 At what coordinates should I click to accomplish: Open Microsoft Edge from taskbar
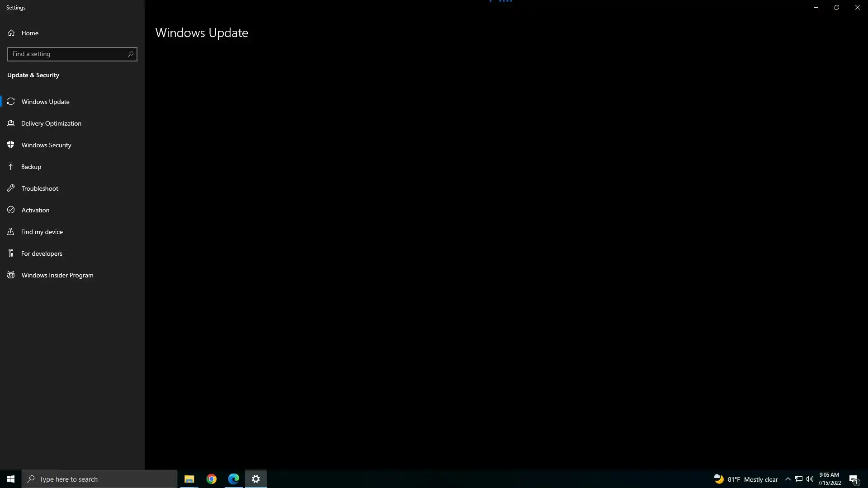pyautogui.click(x=234, y=479)
